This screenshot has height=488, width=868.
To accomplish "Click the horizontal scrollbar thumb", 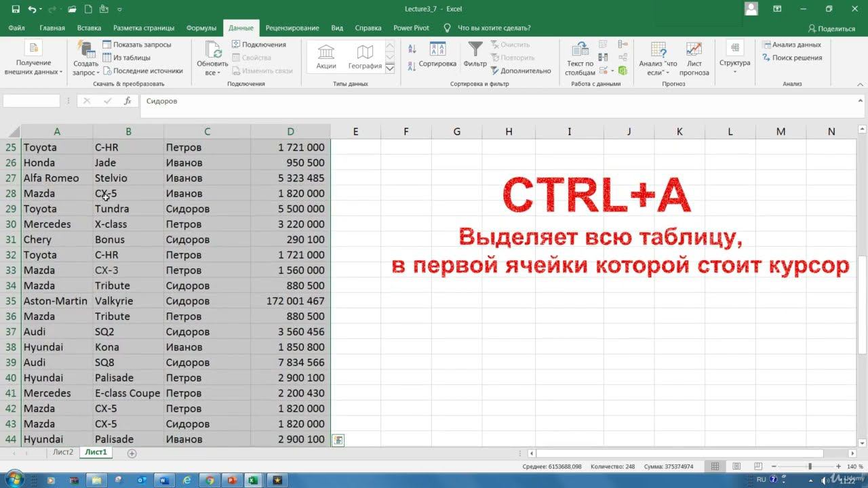I will click(x=680, y=453).
